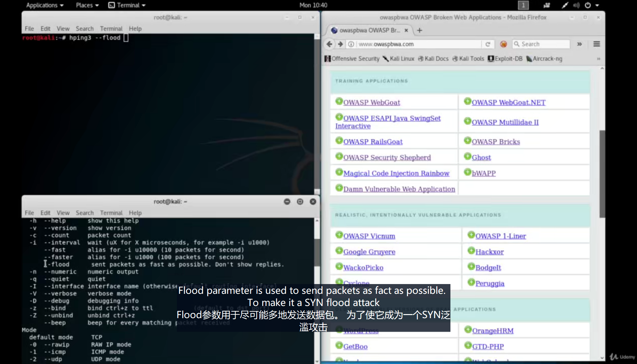Open File menu in lower terminal
Image resolution: width=637 pixels, height=364 pixels.
tap(29, 213)
